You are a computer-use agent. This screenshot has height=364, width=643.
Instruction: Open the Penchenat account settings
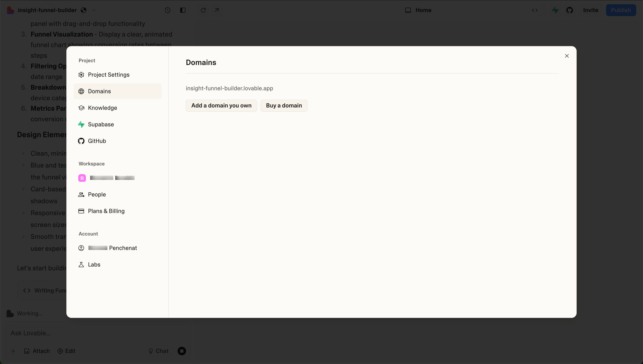[117, 248]
